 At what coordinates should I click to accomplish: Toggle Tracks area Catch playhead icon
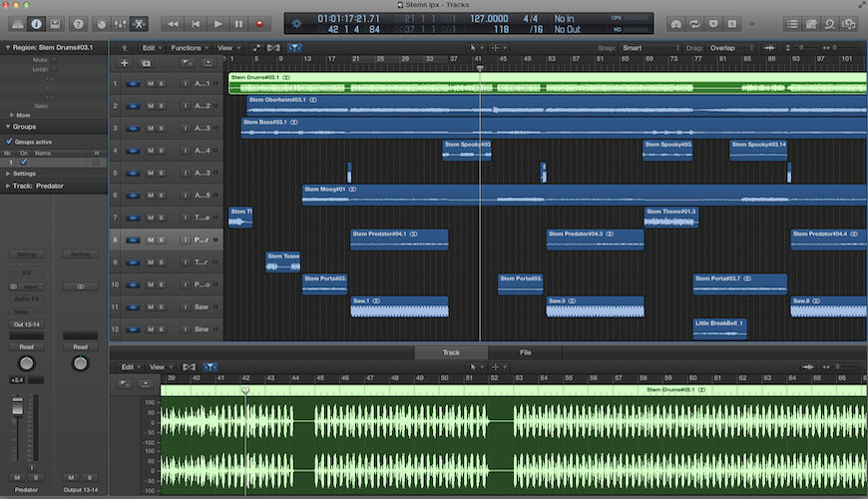coord(294,48)
